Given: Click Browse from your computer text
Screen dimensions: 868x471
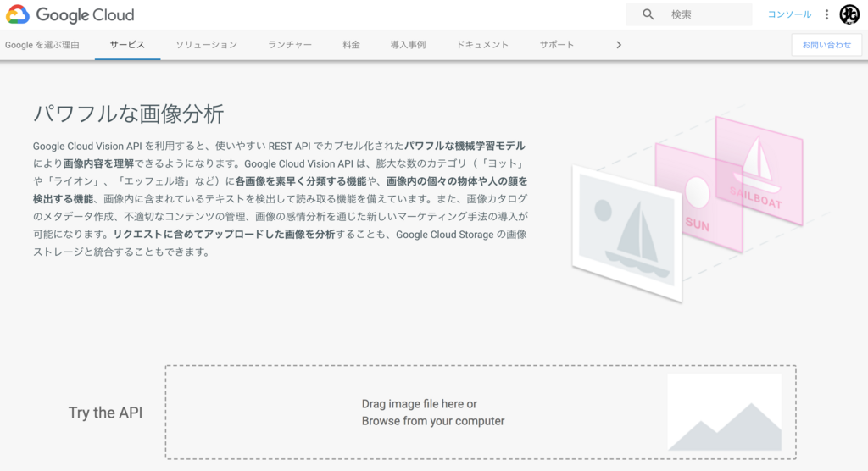Looking at the screenshot, I should point(433,421).
